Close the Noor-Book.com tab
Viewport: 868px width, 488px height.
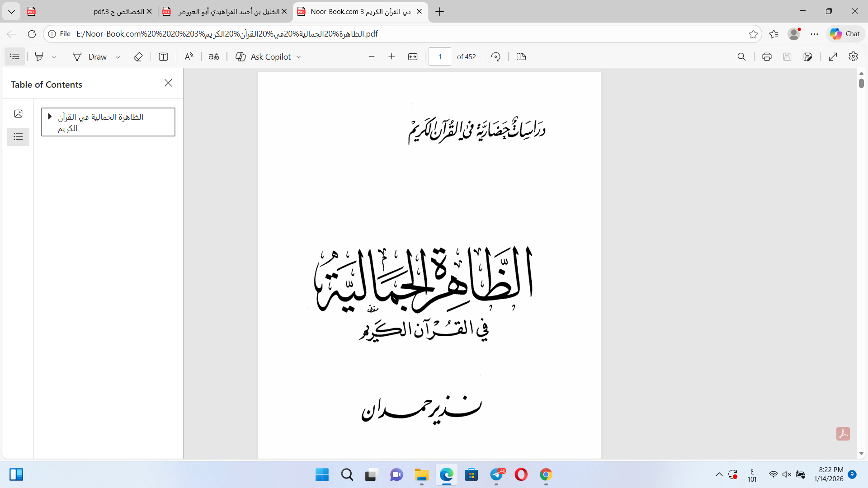click(x=419, y=11)
